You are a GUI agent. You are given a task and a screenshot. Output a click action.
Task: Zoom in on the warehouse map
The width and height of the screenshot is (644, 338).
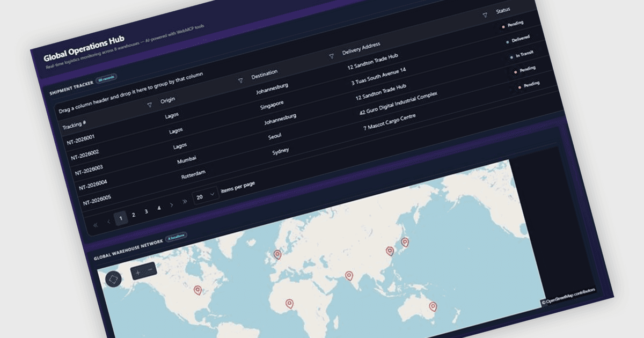click(x=137, y=273)
